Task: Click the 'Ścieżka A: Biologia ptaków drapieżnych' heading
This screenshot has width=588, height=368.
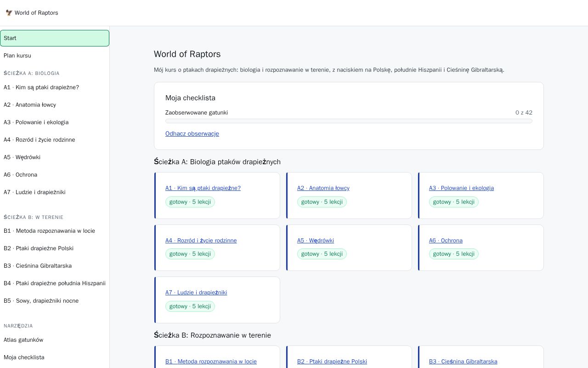Action: pyautogui.click(x=217, y=162)
